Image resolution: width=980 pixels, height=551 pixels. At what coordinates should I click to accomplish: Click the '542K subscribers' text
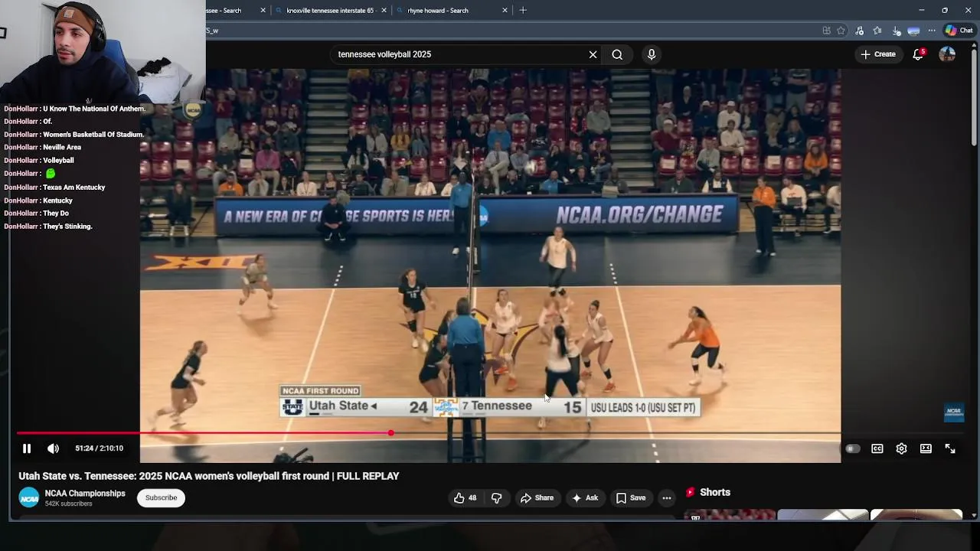(x=68, y=504)
